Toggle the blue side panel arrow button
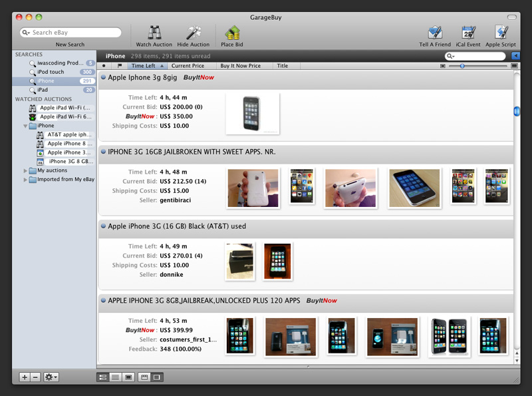532x396 pixels. point(515,56)
